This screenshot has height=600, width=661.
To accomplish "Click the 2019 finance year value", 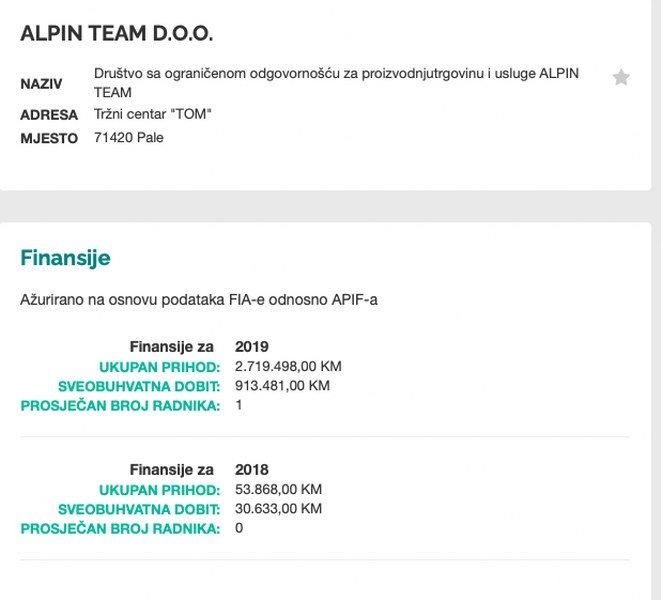I will pyautogui.click(x=252, y=347).
